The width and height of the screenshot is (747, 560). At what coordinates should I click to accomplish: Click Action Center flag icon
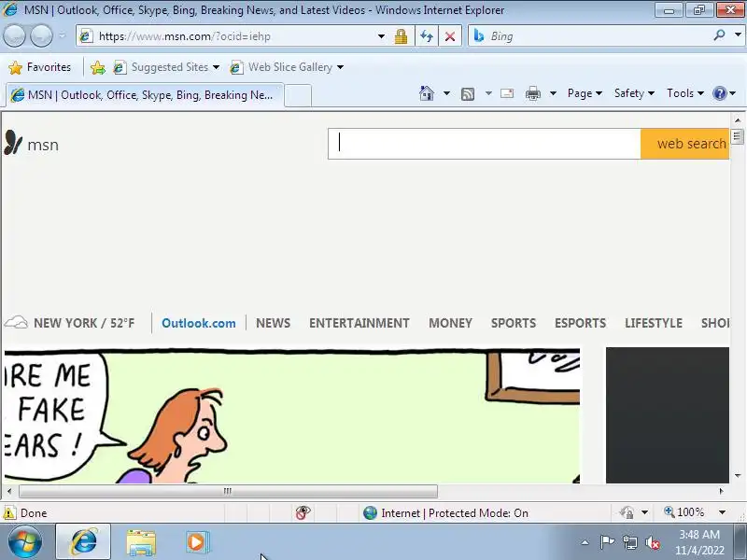607,542
